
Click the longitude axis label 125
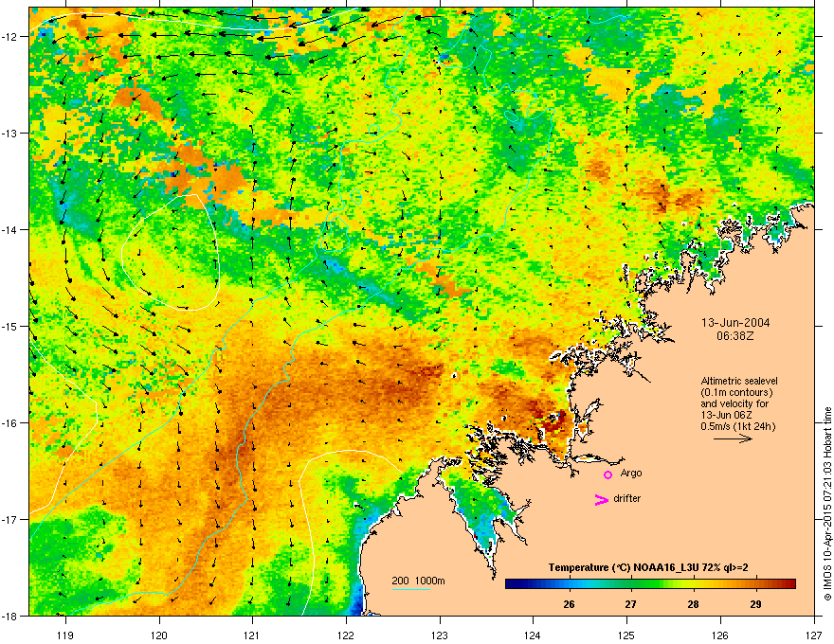[626, 635]
